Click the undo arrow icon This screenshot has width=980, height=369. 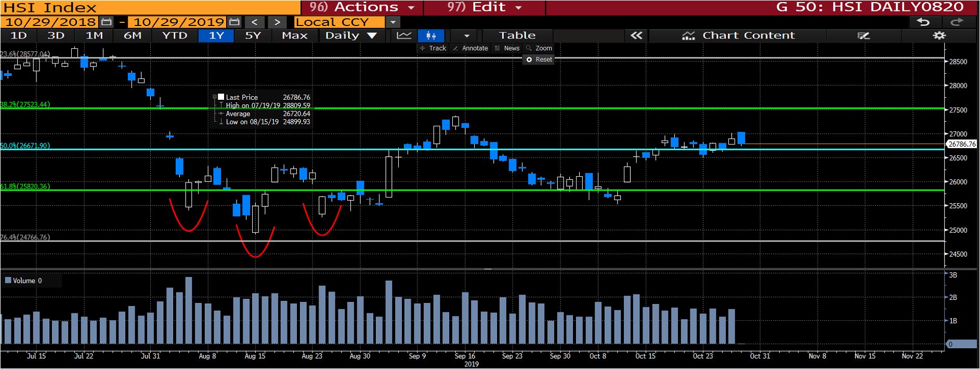point(923,22)
